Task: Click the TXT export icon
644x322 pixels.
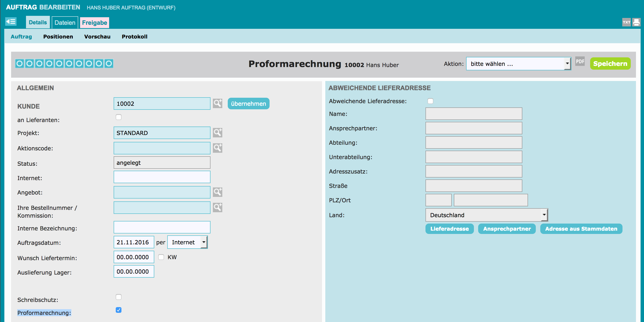Action: pos(626,22)
